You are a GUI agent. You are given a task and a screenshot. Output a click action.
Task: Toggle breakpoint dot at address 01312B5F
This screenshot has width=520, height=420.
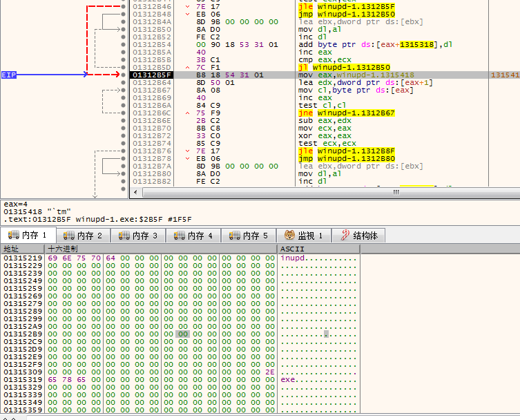(124, 75)
